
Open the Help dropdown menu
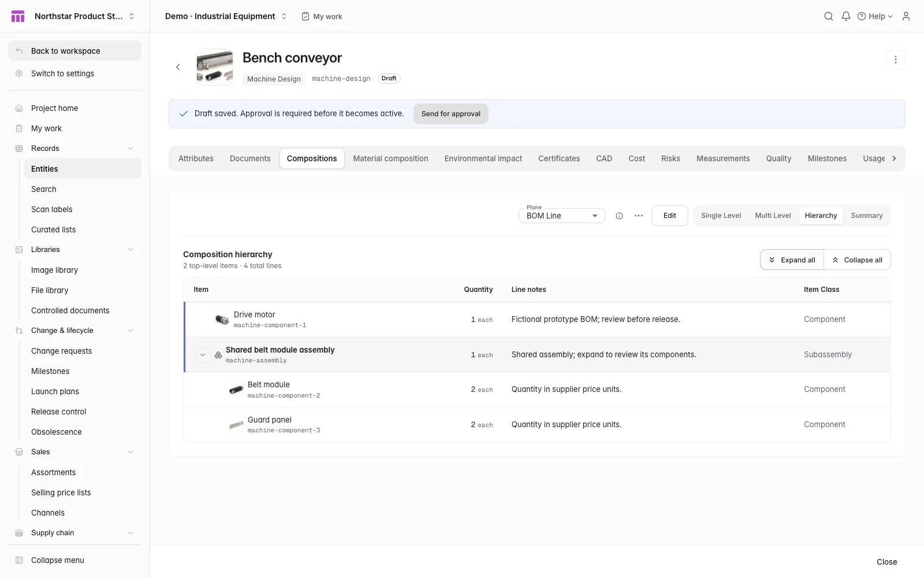click(875, 16)
